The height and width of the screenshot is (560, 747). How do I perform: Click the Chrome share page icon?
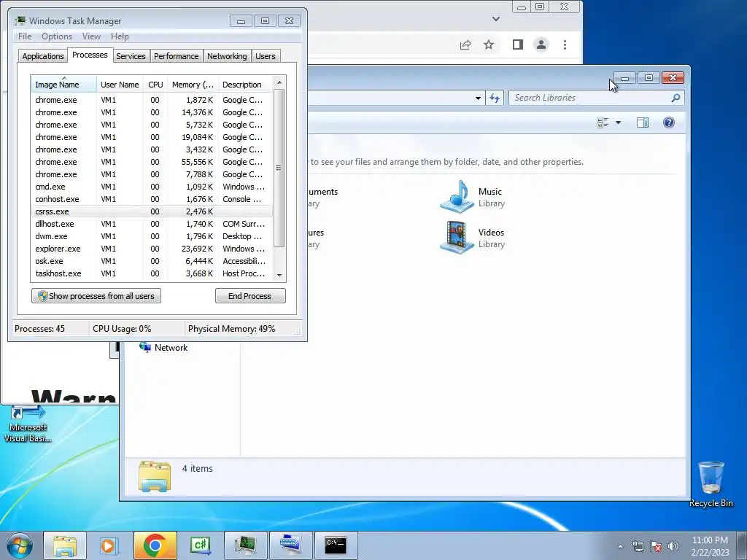click(x=465, y=44)
